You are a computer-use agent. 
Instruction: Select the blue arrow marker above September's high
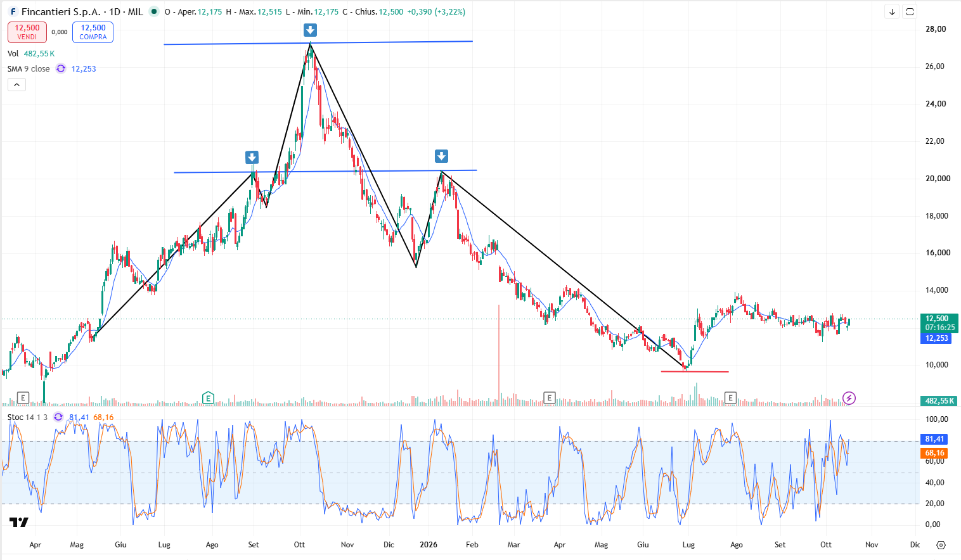252,157
